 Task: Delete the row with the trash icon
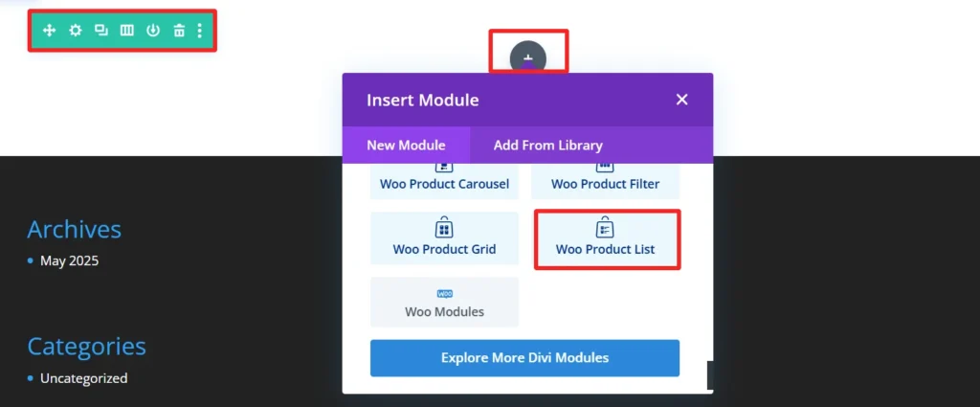(179, 31)
